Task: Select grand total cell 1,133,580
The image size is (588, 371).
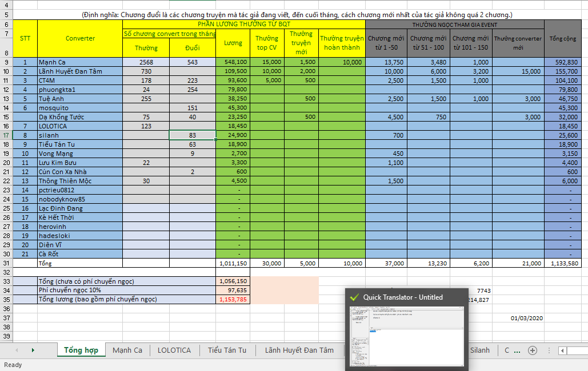Action: click(x=563, y=263)
